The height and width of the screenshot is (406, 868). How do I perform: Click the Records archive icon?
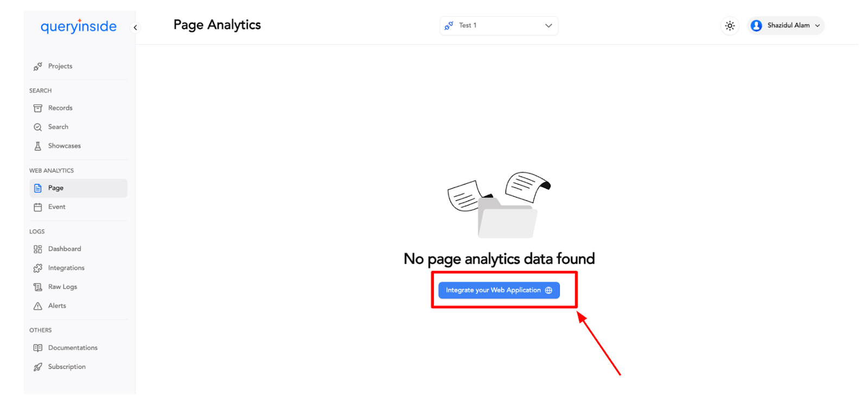(x=37, y=108)
